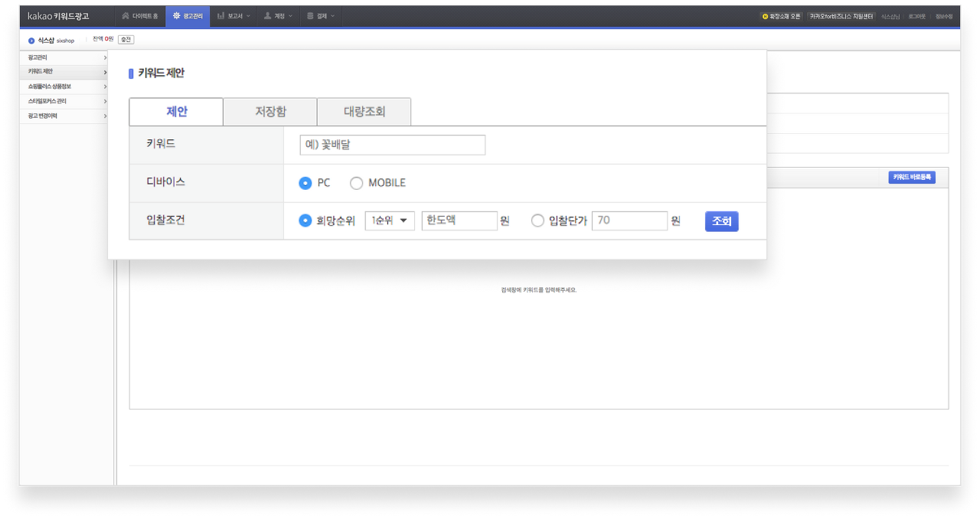980x519 pixels.
Task: Click the 입찰단가 field showing 70
Action: pyautogui.click(x=630, y=220)
